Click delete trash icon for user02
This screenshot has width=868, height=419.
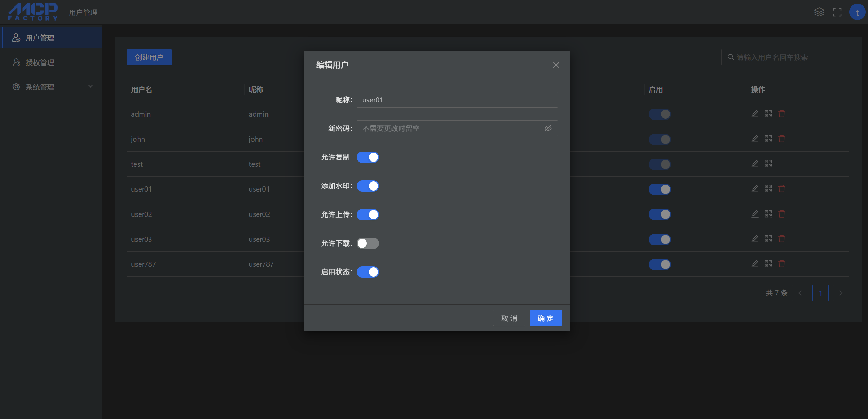[781, 214]
